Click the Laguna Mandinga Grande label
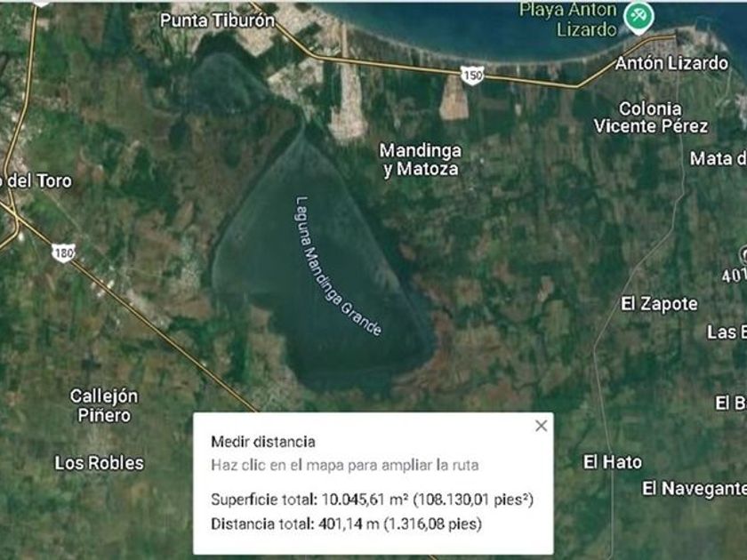The image size is (747, 560). [x=337, y=266]
